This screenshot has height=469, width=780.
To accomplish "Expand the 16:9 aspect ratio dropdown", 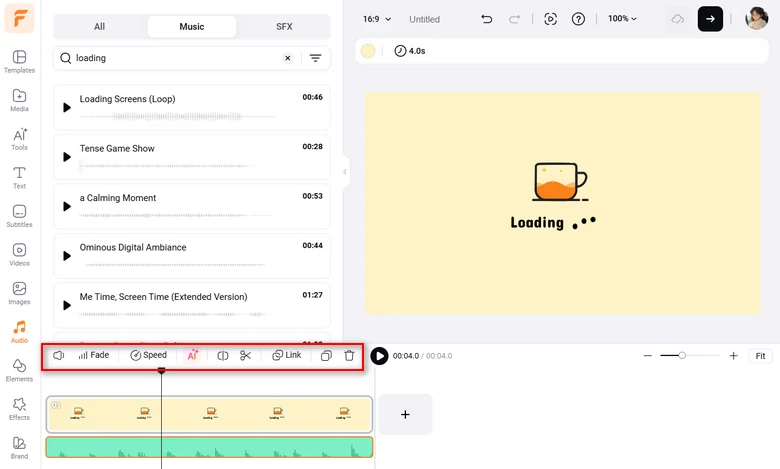I will (x=377, y=19).
